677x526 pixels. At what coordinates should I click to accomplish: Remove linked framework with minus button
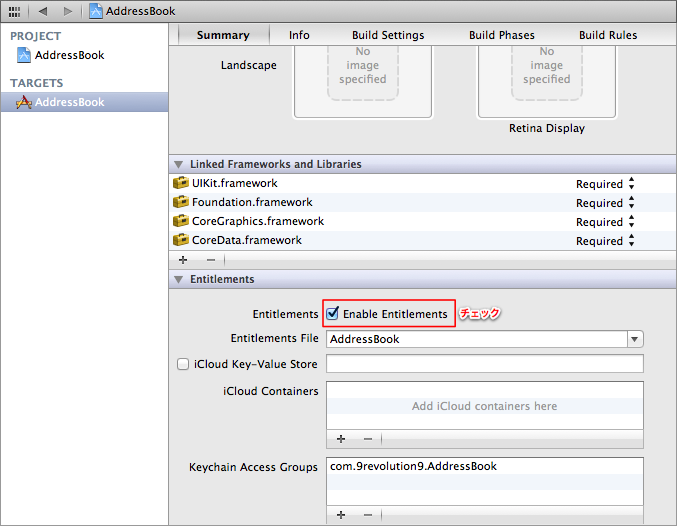[211, 260]
